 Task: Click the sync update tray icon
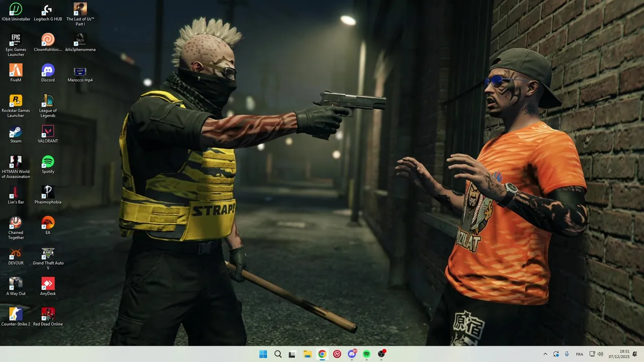click(556, 354)
